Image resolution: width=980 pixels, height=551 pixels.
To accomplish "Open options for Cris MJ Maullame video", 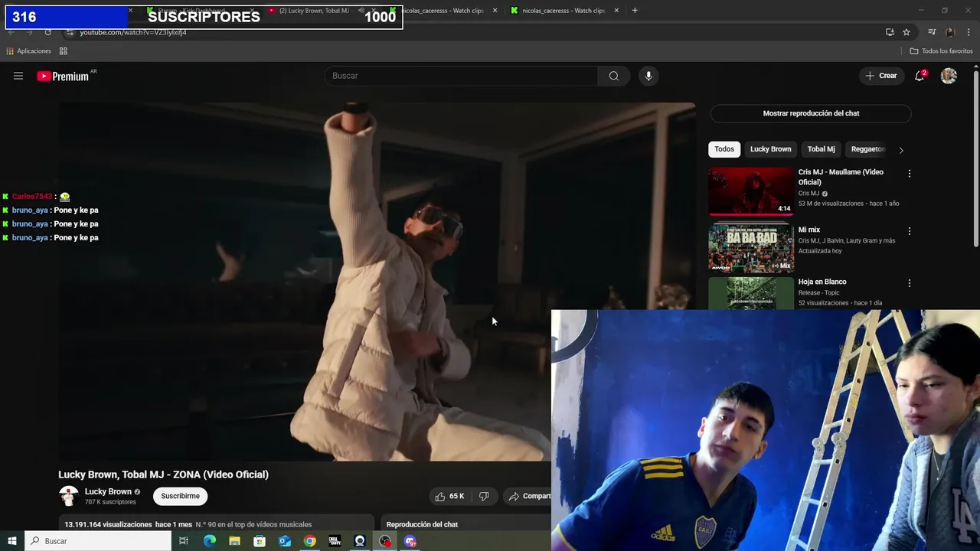I will click(x=909, y=174).
